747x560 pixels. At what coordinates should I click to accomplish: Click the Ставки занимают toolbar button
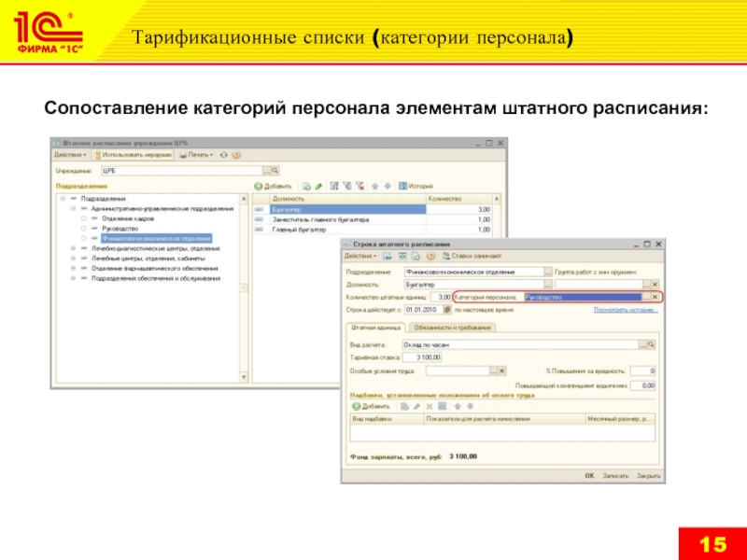[x=476, y=256]
